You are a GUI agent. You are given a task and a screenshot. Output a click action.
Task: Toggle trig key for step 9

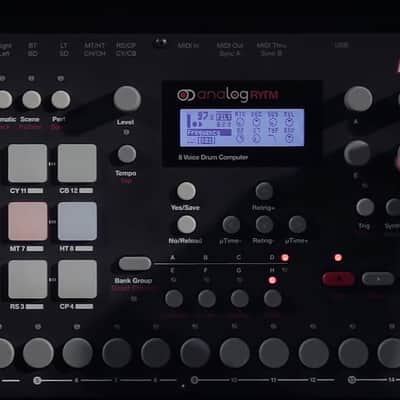click(x=195, y=353)
